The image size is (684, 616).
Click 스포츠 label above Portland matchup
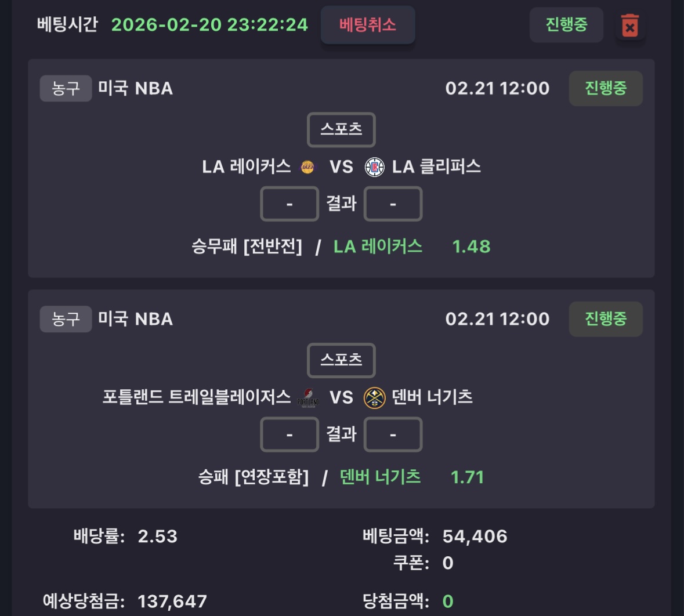tap(341, 360)
